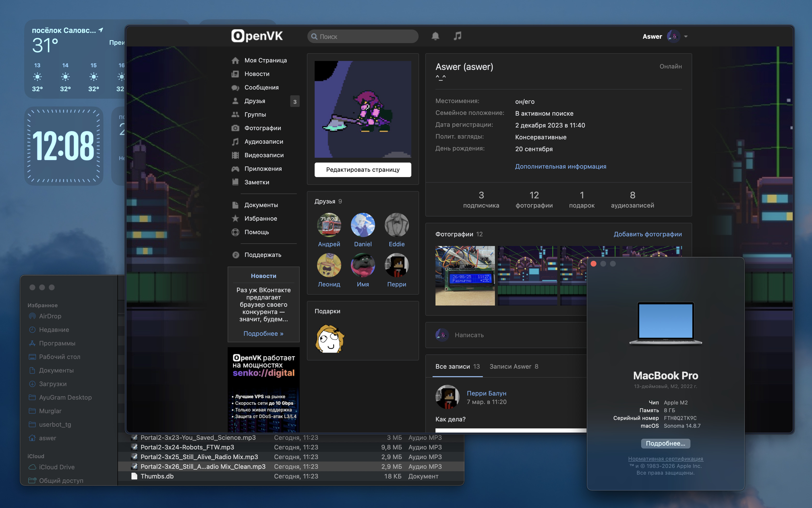Image resolution: width=812 pixels, height=508 pixels.
Task: Click the star icon beside Избранное
Action: (x=235, y=218)
